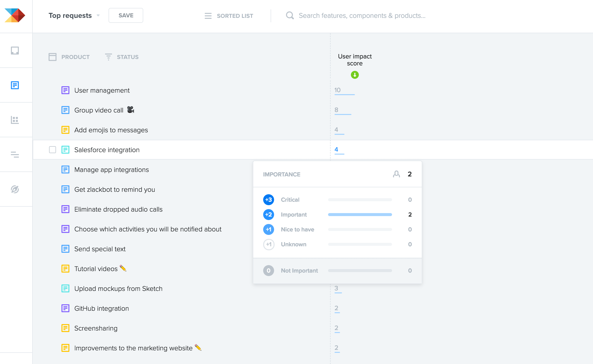Click the Add emojis to messages title
Viewport: 593px width, 364px height.
pos(111,130)
